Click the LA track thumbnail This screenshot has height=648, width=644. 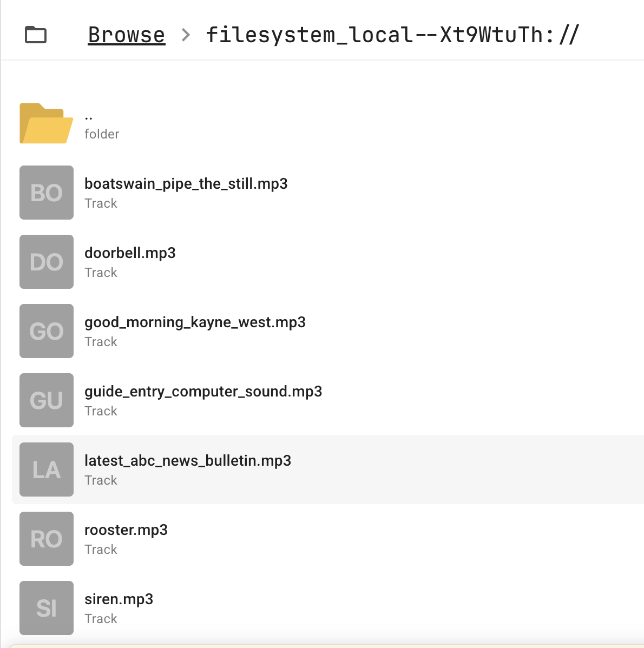click(x=47, y=470)
